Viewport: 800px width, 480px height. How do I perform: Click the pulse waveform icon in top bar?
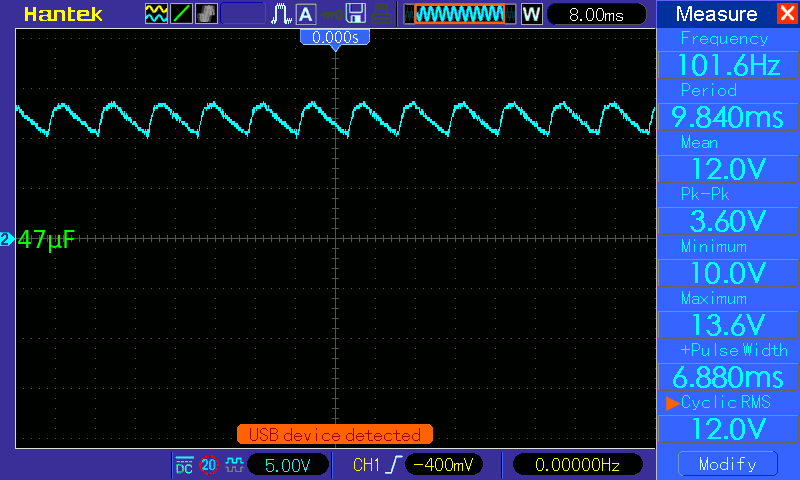coord(281,14)
